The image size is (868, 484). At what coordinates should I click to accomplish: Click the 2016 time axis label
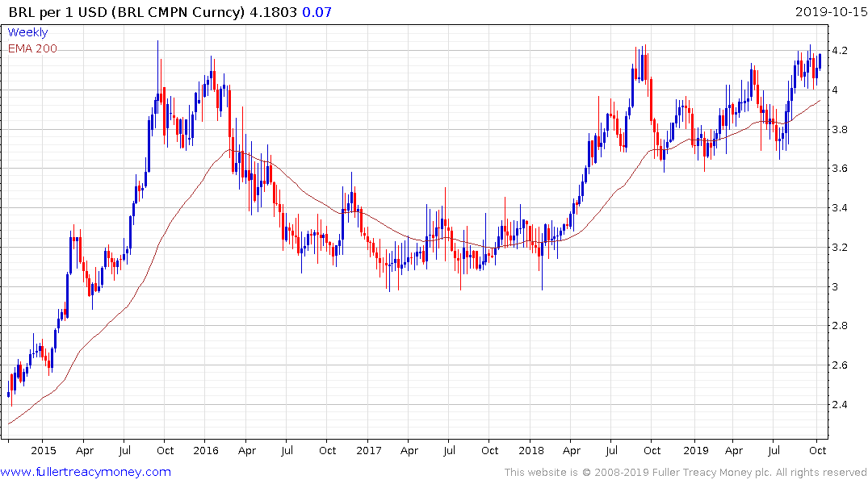[x=206, y=450]
